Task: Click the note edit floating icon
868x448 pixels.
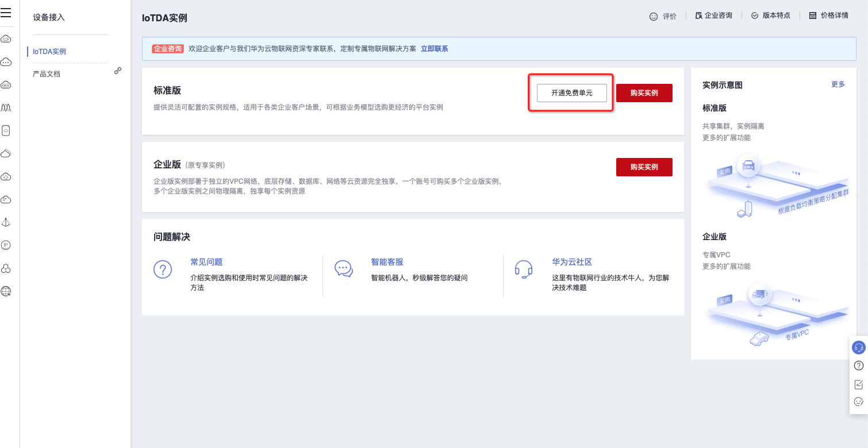Action: pyautogui.click(x=859, y=384)
